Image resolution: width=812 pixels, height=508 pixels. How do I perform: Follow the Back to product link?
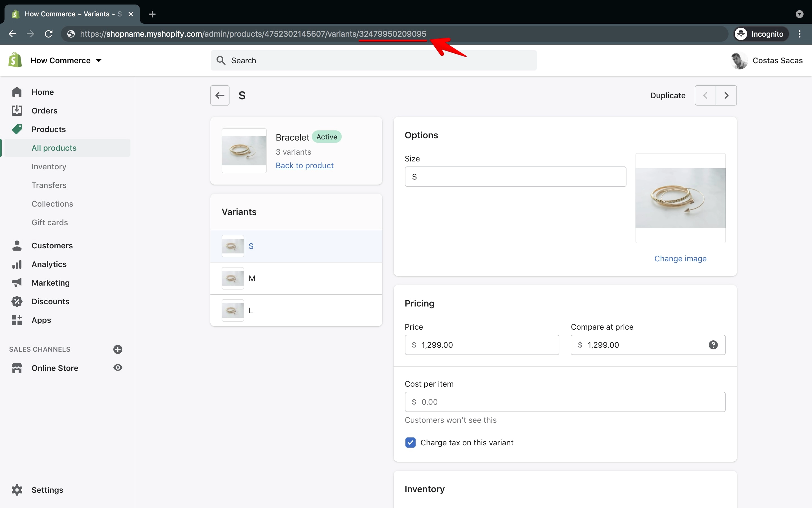point(305,165)
